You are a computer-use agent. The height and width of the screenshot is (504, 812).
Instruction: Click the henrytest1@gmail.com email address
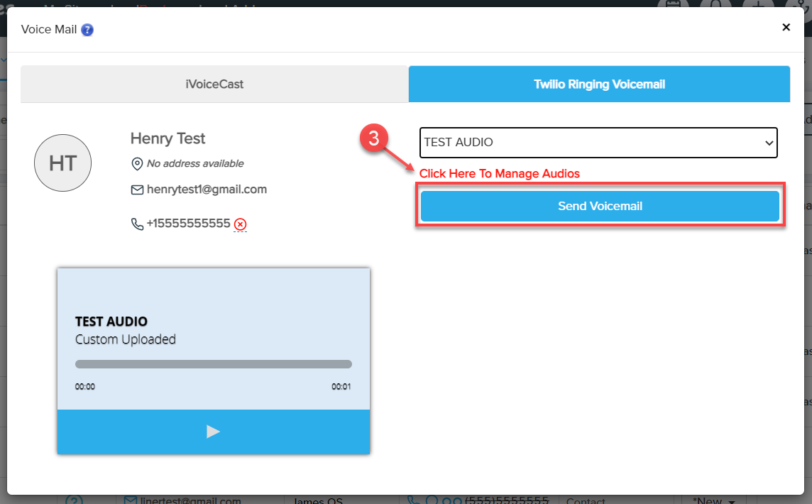(x=207, y=190)
